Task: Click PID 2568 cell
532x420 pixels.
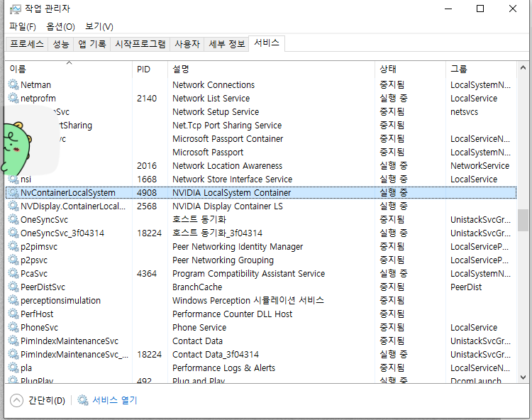Action: click(x=147, y=206)
